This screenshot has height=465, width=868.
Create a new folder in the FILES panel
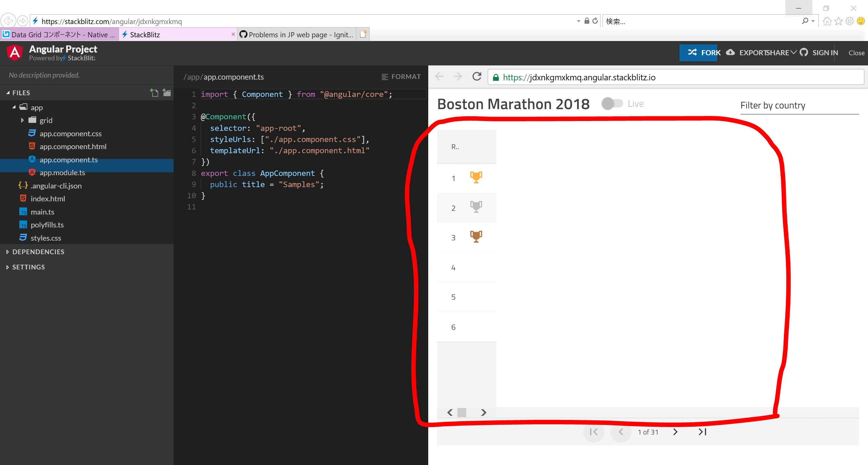coord(166,93)
